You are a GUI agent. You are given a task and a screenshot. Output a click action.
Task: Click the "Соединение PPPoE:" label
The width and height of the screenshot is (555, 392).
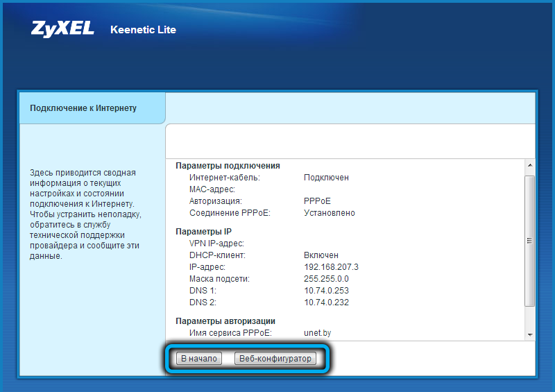click(230, 213)
